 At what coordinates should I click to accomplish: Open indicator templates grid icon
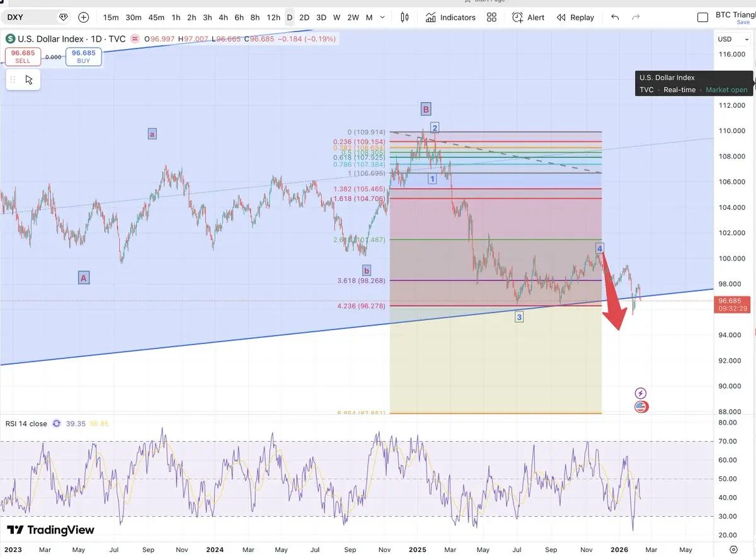[x=492, y=17]
